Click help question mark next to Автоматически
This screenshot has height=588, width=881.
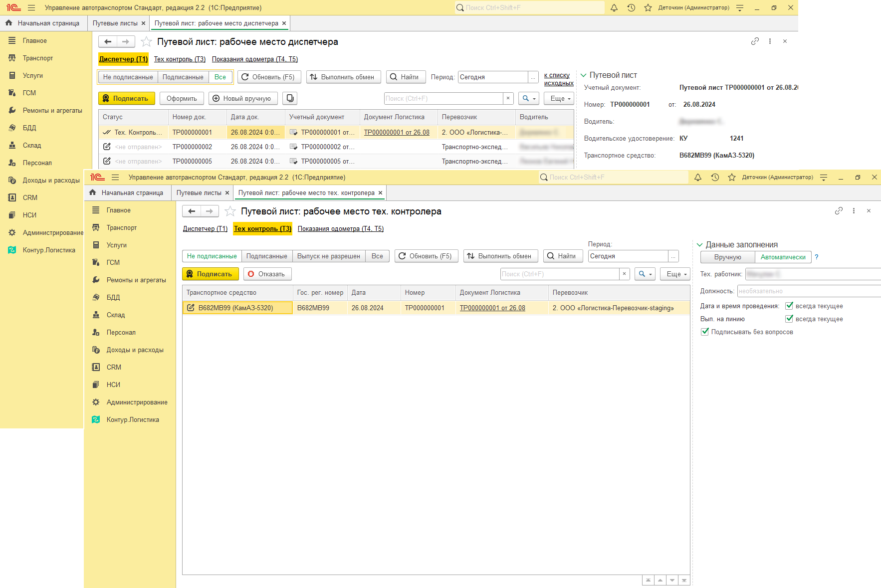817,257
